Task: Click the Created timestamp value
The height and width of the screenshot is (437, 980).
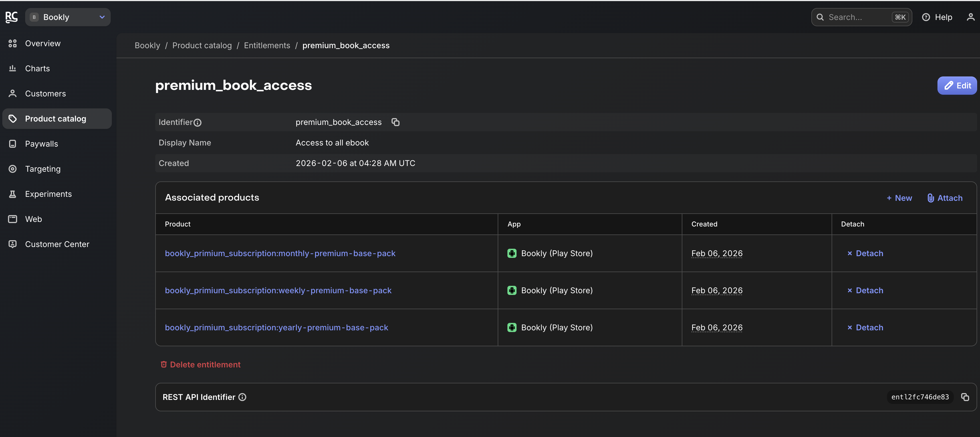Action: tap(355, 163)
